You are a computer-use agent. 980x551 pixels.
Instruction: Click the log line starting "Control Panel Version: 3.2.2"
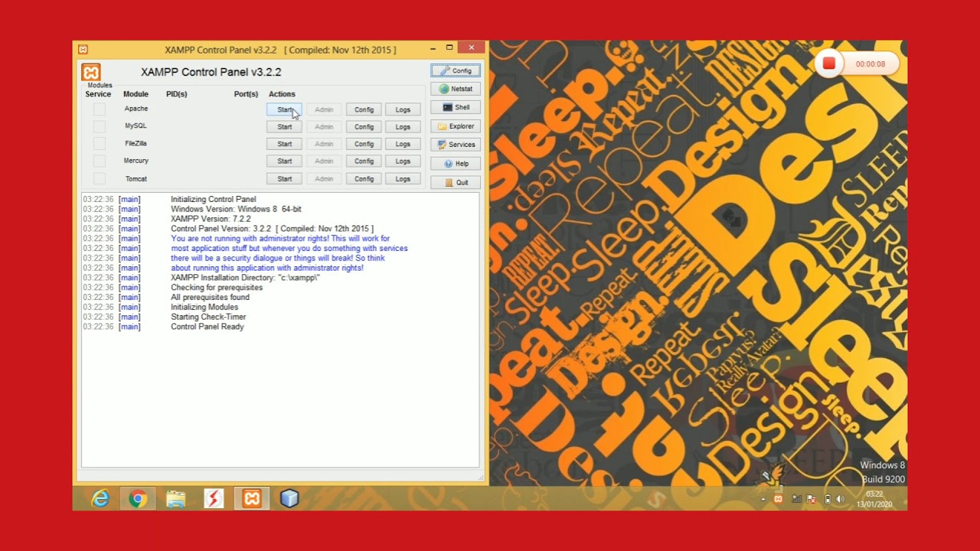pyautogui.click(x=272, y=229)
